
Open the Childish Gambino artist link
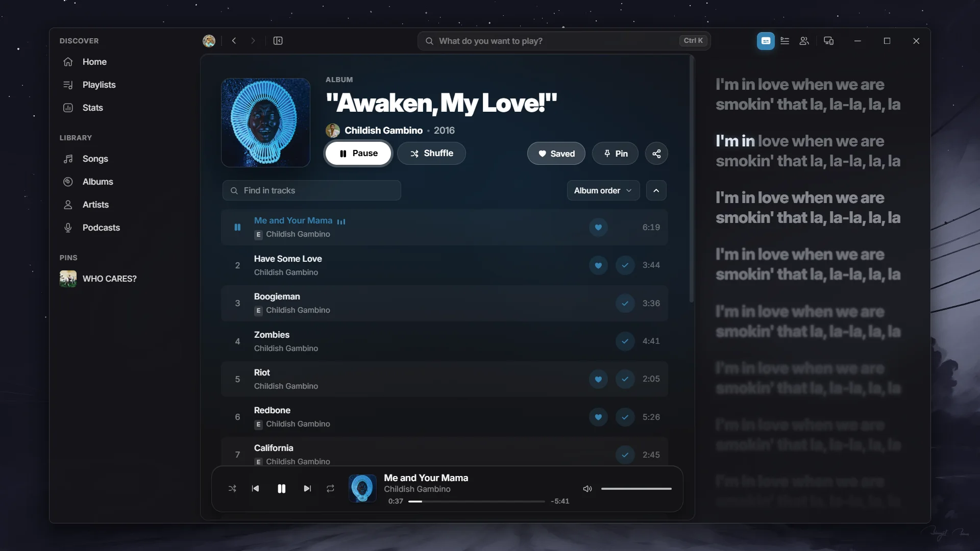tap(383, 131)
